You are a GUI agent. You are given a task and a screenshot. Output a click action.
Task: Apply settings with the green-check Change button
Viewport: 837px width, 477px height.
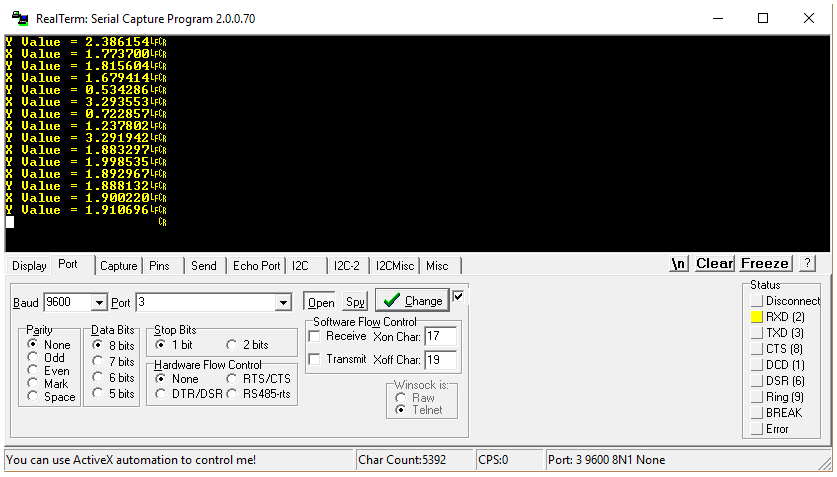412,300
